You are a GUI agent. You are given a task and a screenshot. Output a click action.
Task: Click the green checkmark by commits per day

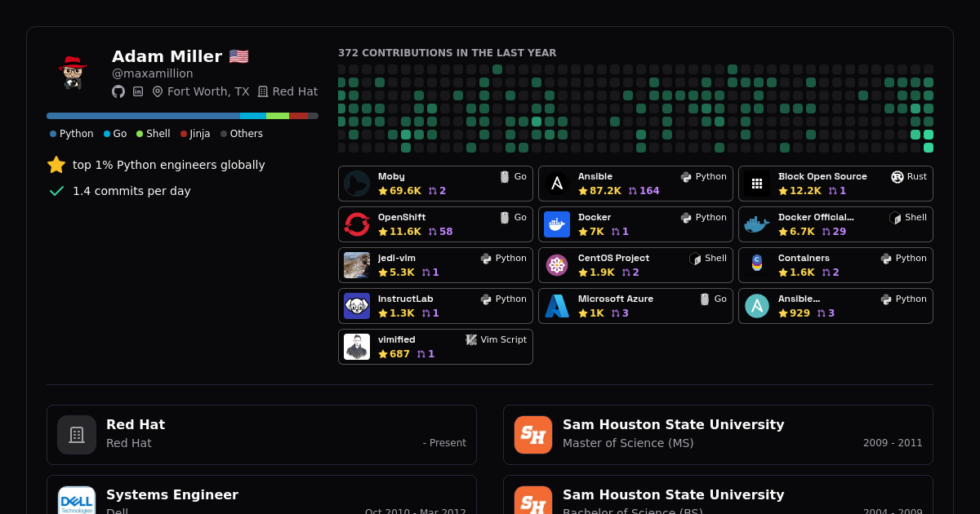pos(56,191)
